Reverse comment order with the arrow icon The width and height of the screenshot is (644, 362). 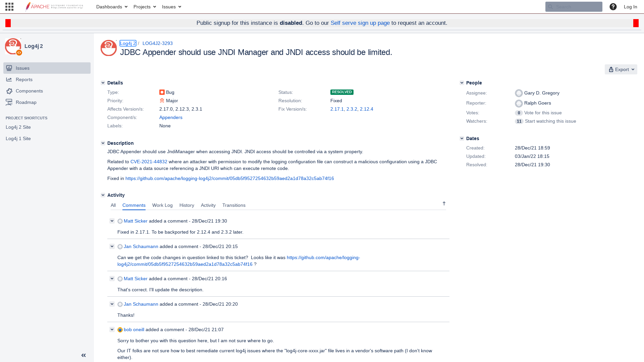[x=444, y=203]
